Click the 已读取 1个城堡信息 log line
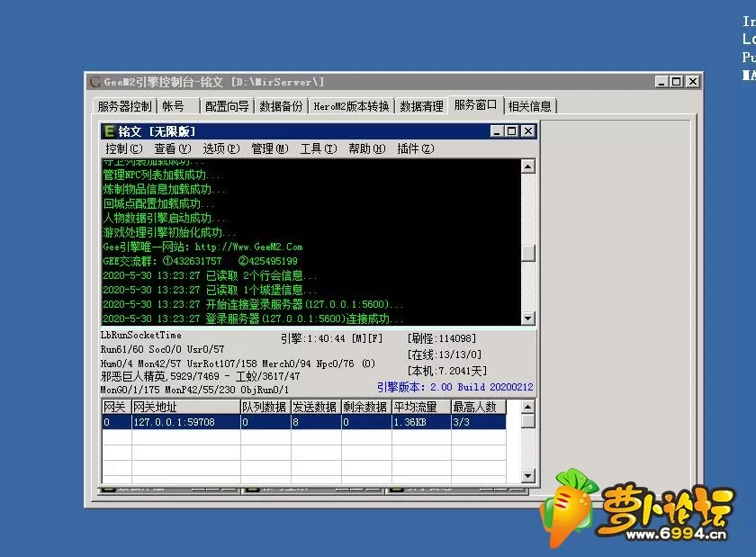756x557 pixels. 210,290
